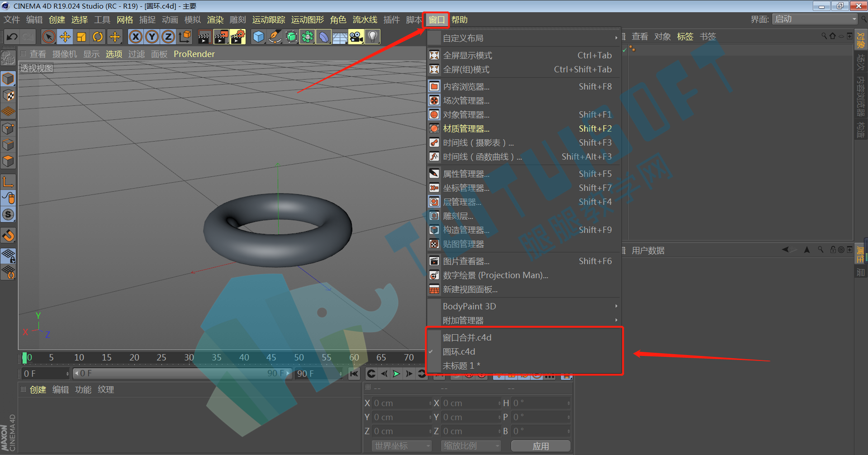
Task: Click the render to picture viewer icon
Action: pos(221,37)
